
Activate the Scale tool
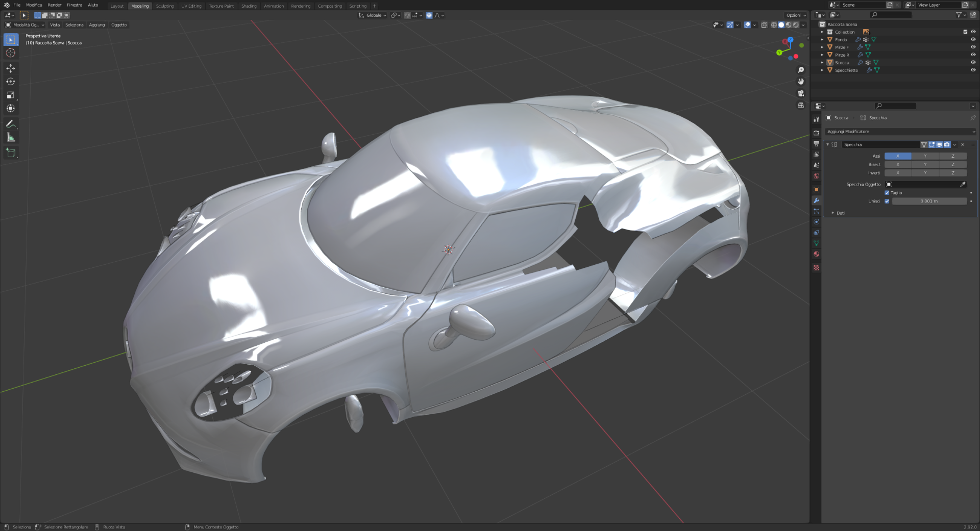[11, 95]
